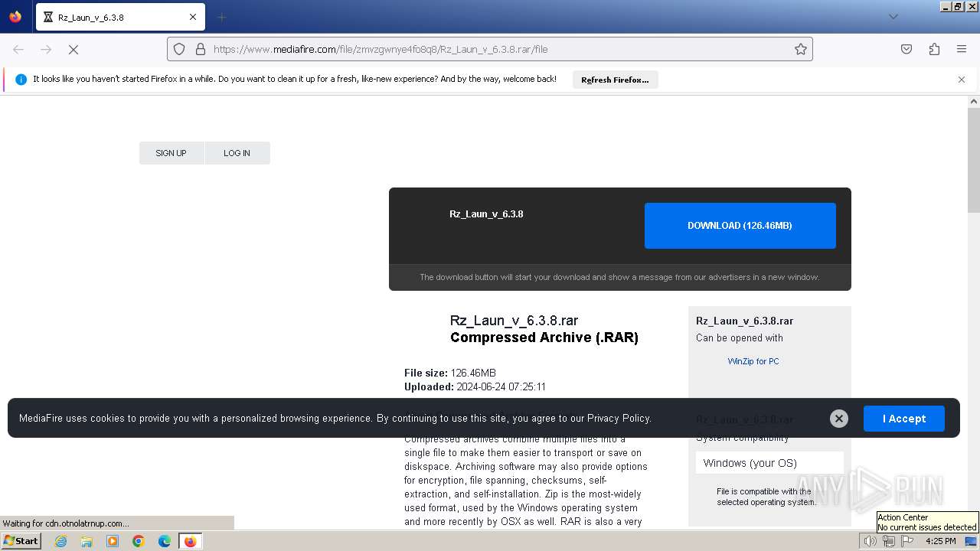Click the Compressed Archive (.RAR) heading

tap(544, 337)
